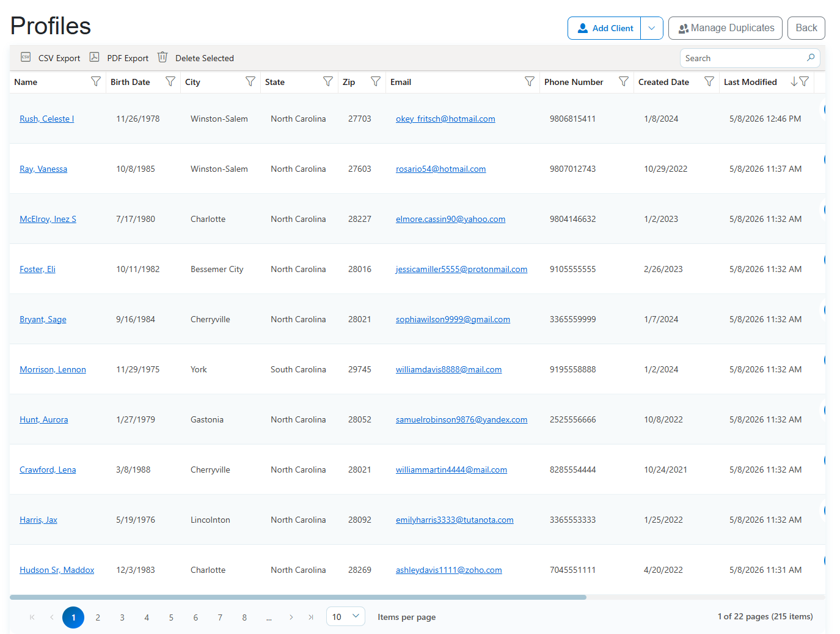Image resolution: width=840 pixels, height=634 pixels.
Task: Open profile Foster, Eli
Action: (x=37, y=269)
